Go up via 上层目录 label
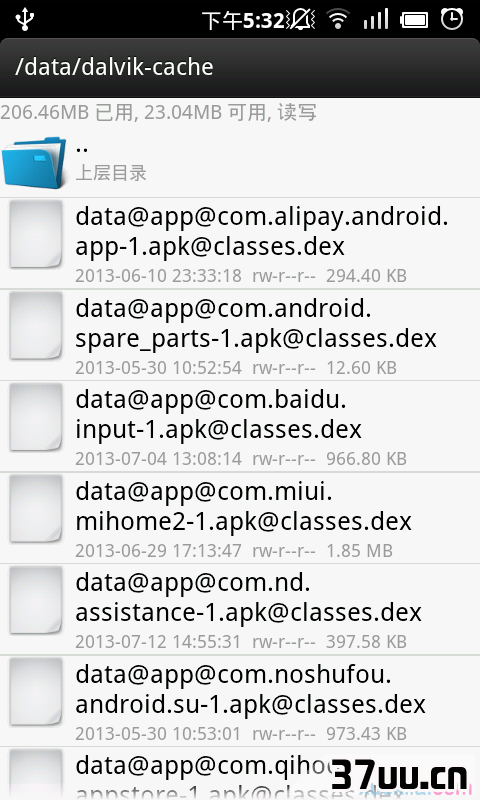 click(x=111, y=173)
